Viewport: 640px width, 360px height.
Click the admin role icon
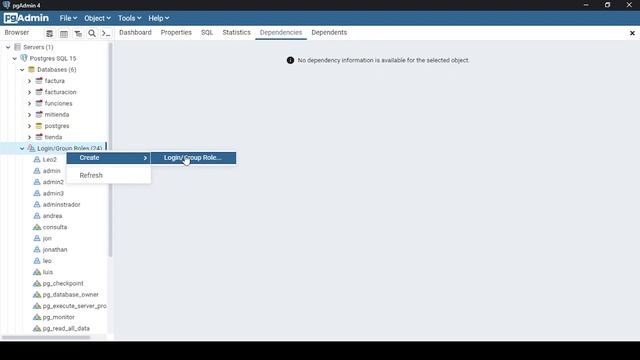coord(37,171)
